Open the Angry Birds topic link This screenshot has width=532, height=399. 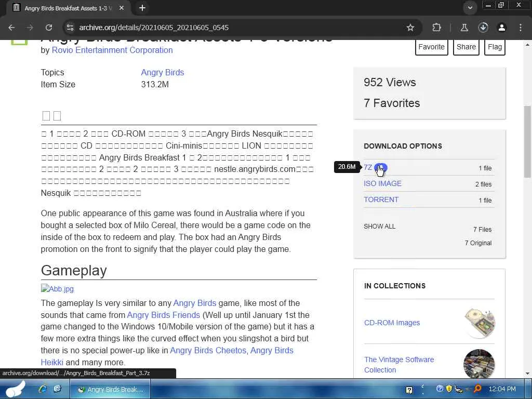(x=163, y=72)
